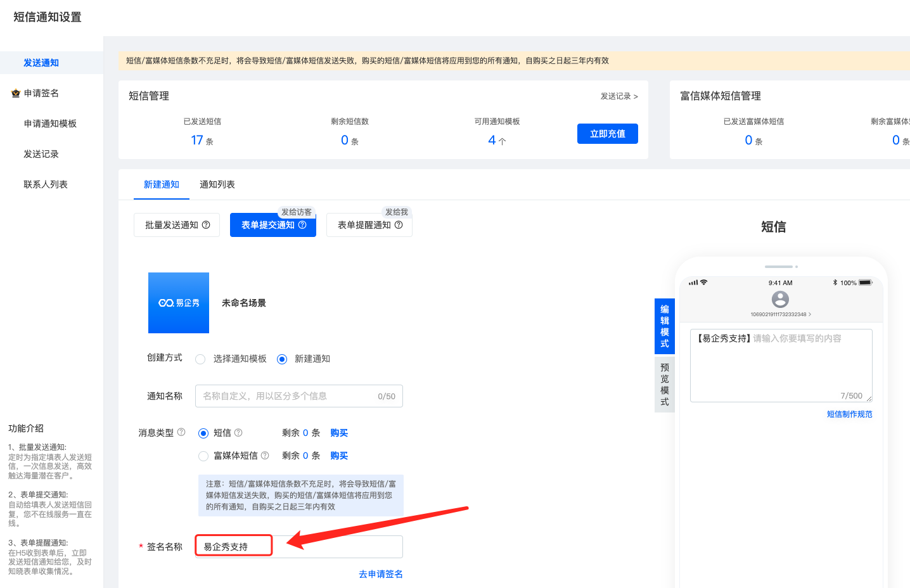Select the 新建通知 radio button
This screenshot has height=588, width=910.
click(282, 359)
